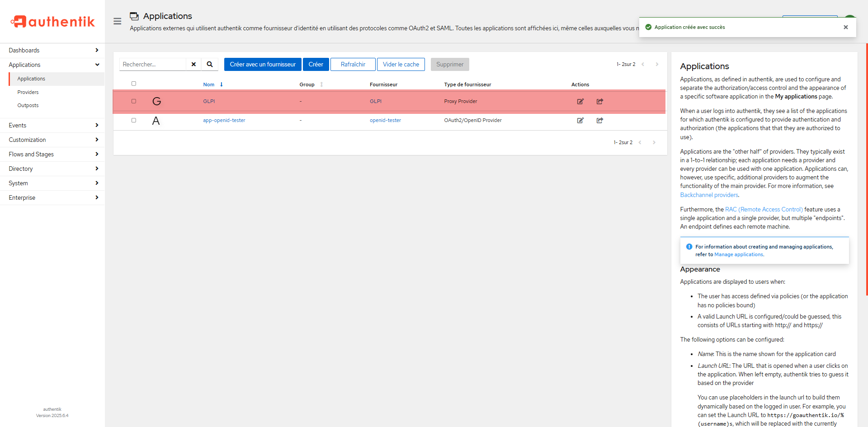Expand the Directory sidebar section

(x=52, y=169)
